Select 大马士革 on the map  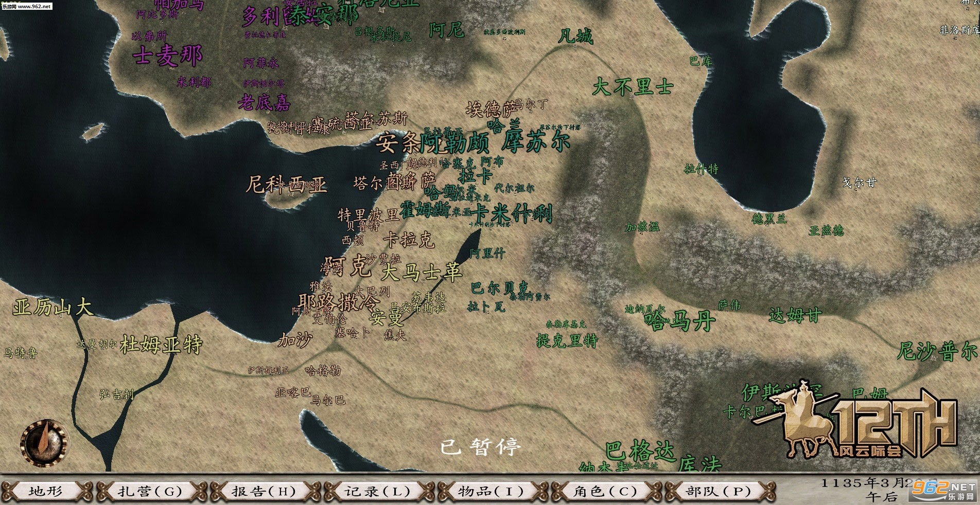tap(421, 272)
